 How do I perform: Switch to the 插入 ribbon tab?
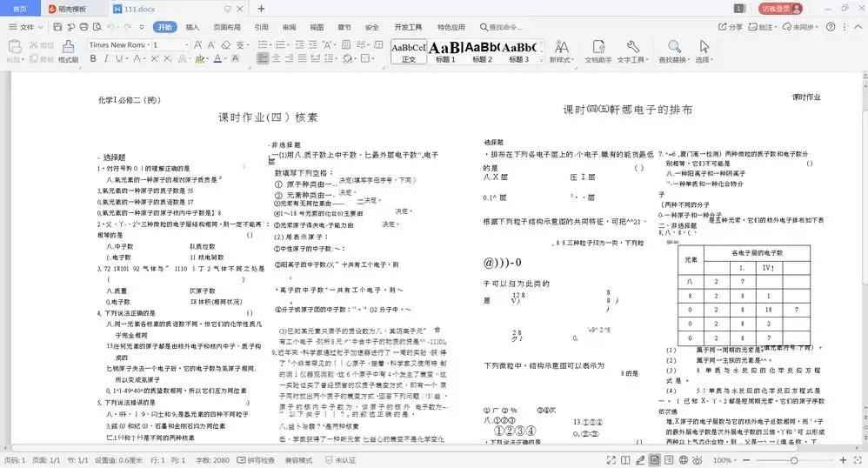(192, 27)
